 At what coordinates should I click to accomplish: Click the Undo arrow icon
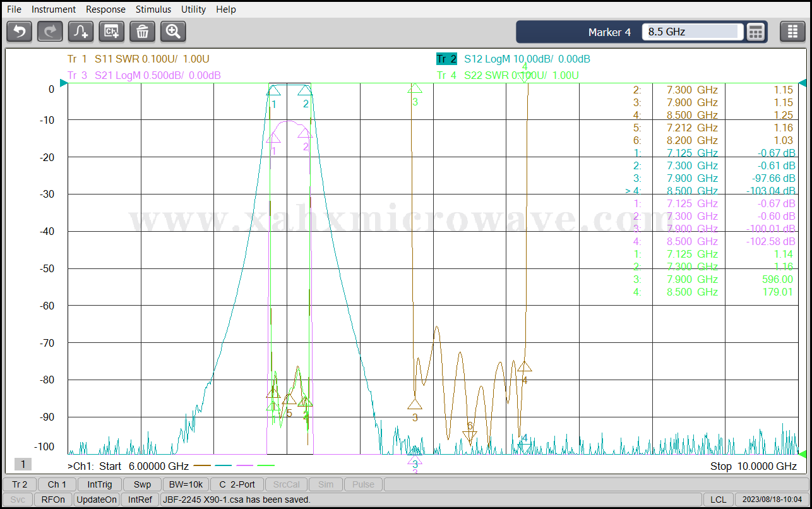coord(19,31)
